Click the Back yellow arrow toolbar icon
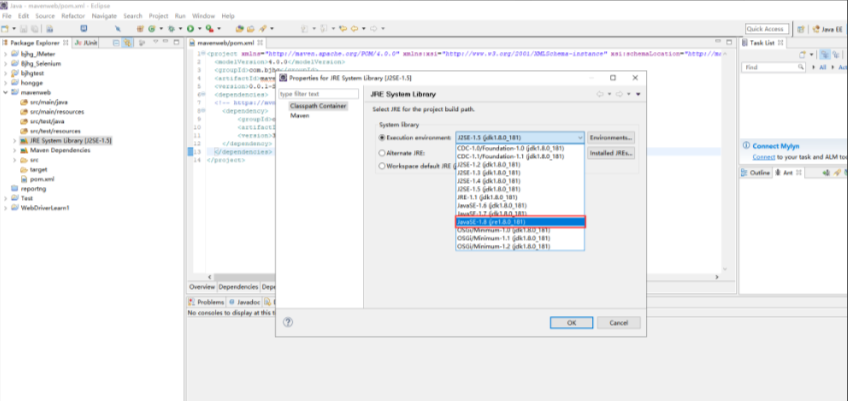 [355, 29]
